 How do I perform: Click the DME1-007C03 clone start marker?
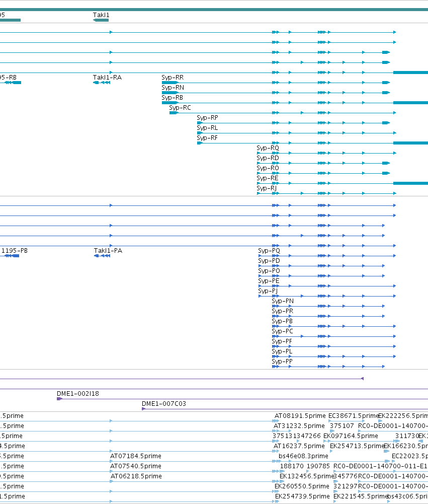point(143,409)
